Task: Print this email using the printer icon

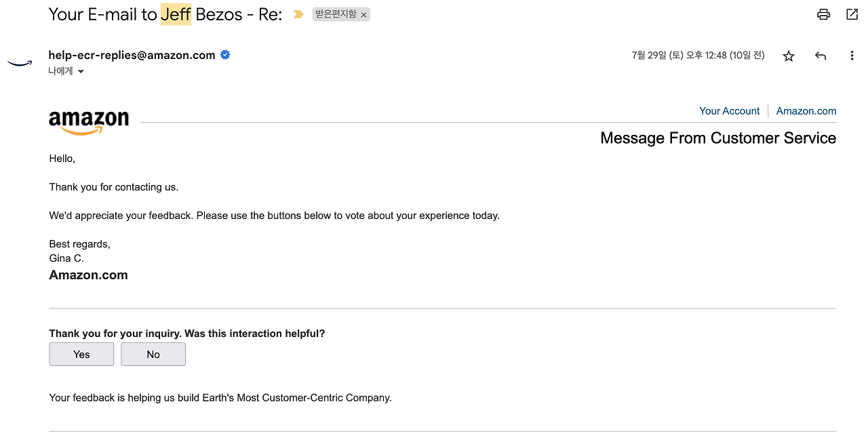Action: click(823, 14)
